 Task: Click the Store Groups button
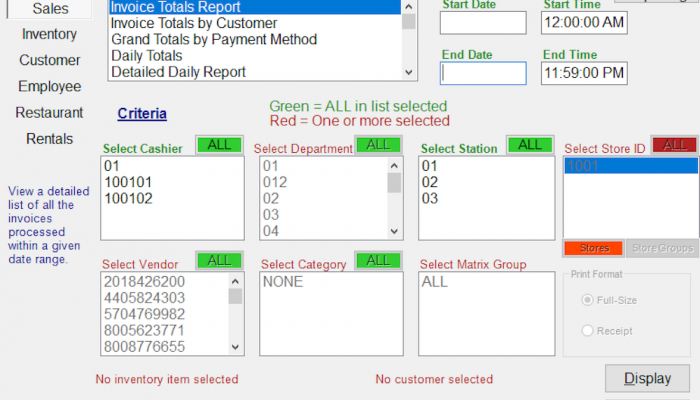pyautogui.click(x=661, y=248)
